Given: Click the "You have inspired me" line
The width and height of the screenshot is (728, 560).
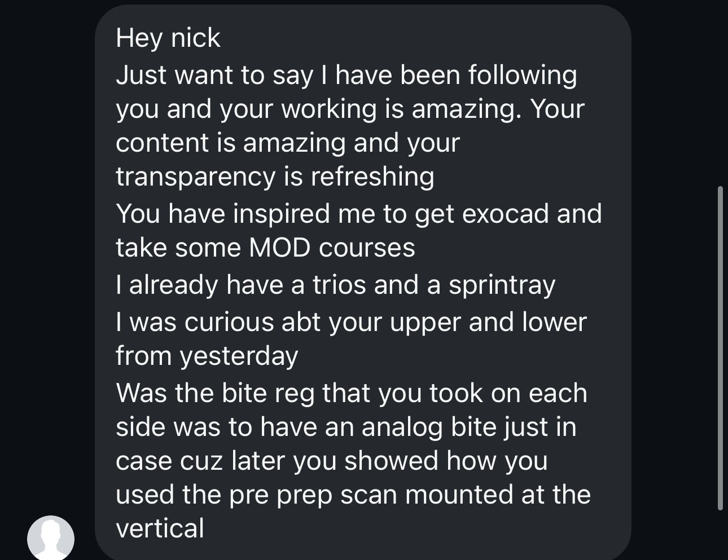Looking at the screenshot, I should click(358, 214).
